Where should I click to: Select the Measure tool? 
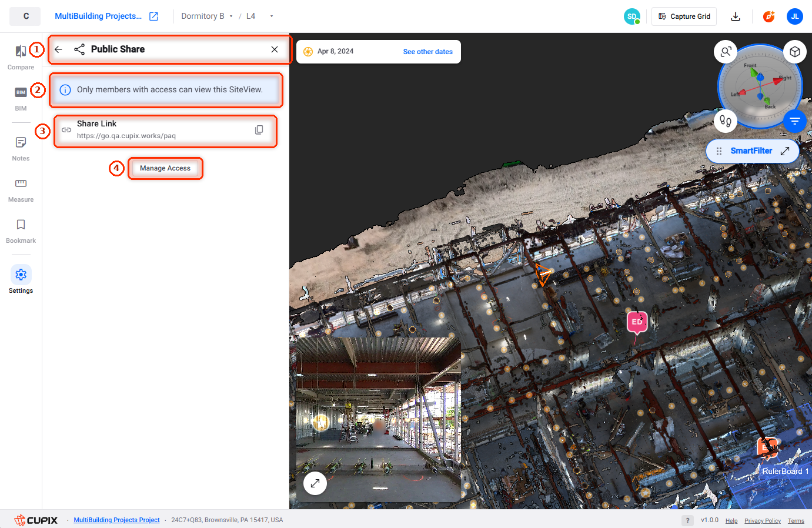point(21,189)
